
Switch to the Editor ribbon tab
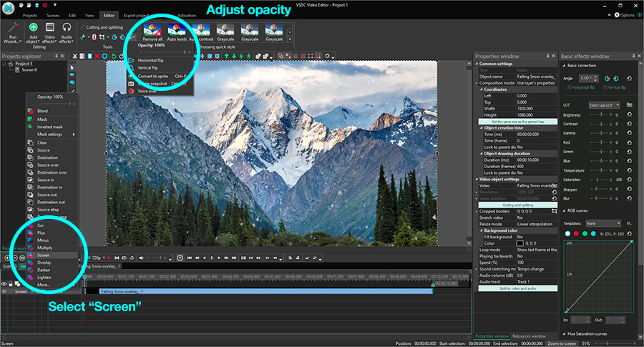click(x=109, y=15)
